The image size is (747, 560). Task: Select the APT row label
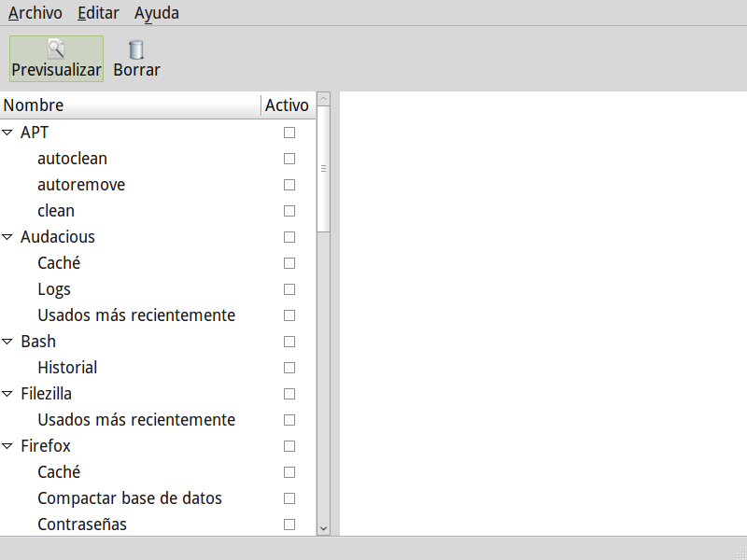[x=35, y=133]
